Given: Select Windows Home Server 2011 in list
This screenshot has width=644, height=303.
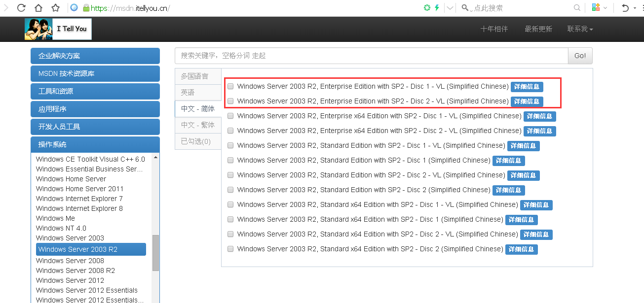Looking at the screenshot, I should [x=80, y=189].
